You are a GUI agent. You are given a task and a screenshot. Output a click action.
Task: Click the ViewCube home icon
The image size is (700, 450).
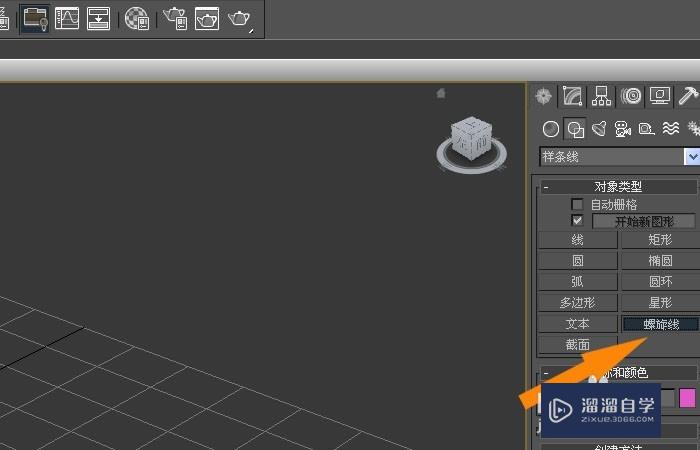(441, 93)
